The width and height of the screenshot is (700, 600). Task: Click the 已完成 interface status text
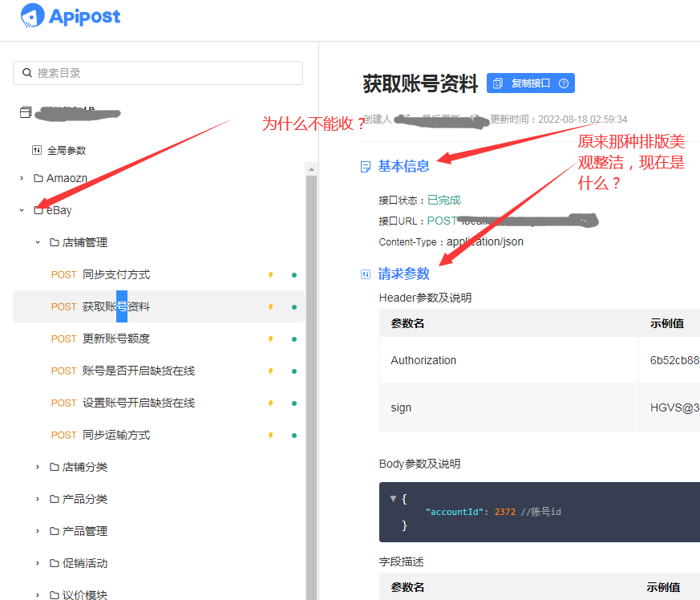pos(443,200)
